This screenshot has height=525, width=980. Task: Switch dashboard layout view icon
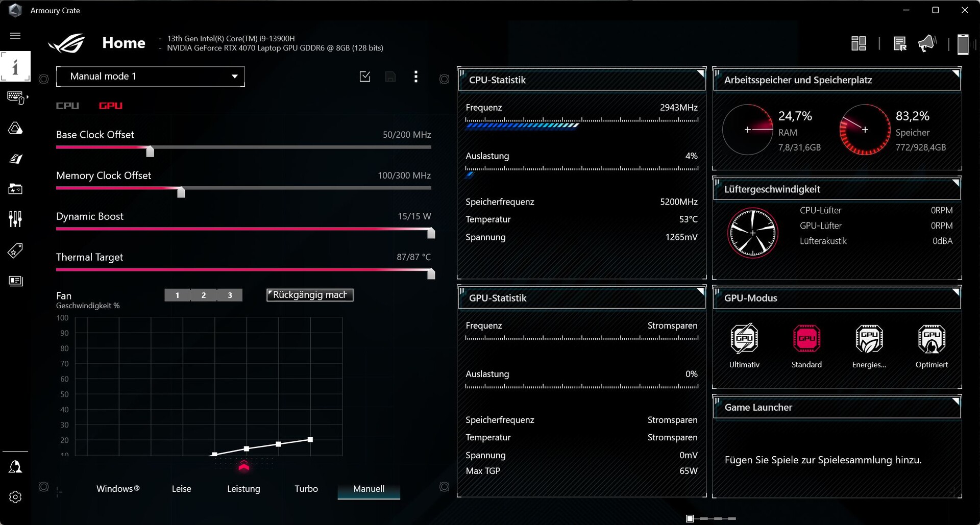coord(859,43)
